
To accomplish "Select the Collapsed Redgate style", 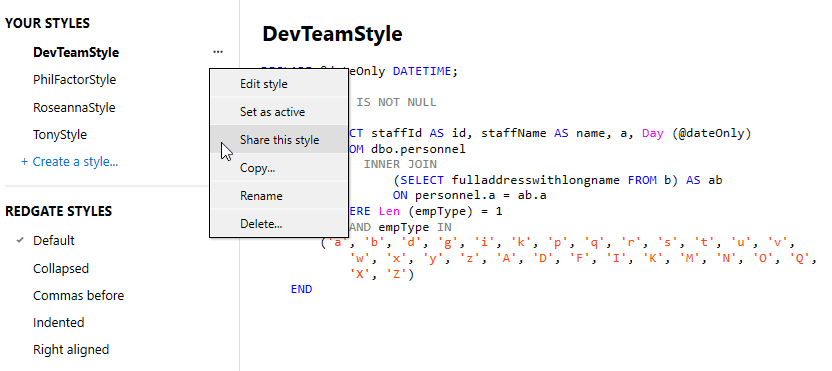I will (60, 269).
